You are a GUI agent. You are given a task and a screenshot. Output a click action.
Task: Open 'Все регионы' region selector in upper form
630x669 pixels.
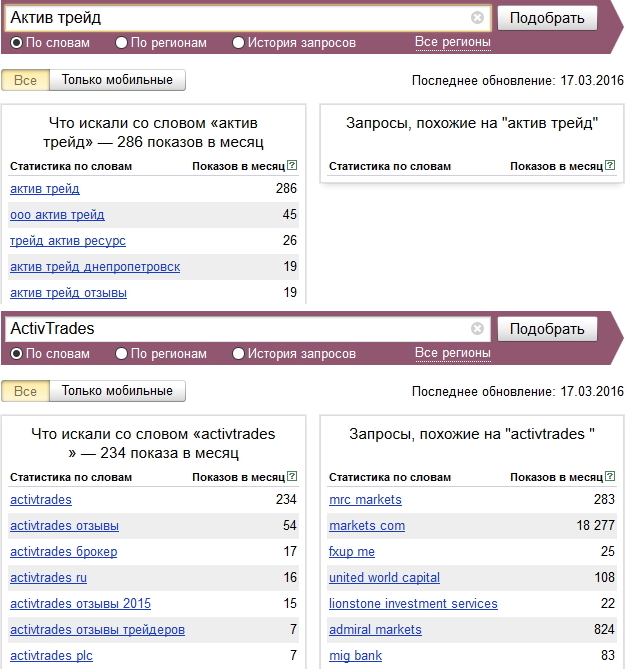[453, 42]
